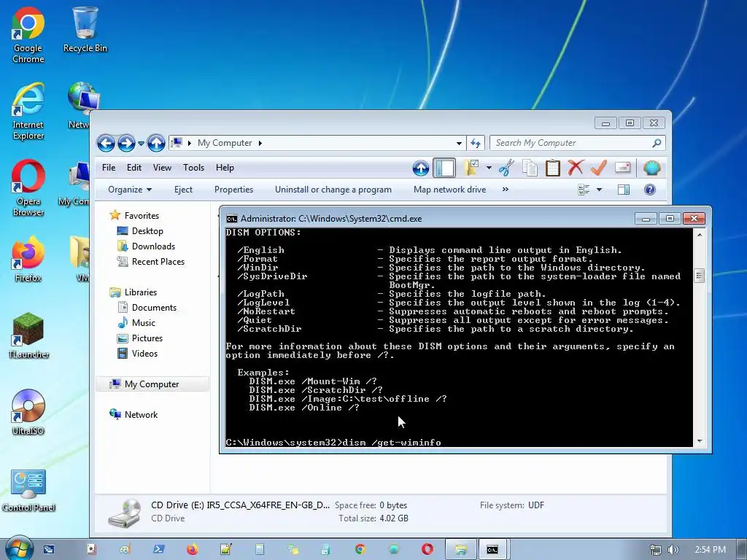Click the Cut scissors icon
Image resolution: width=747 pixels, height=560 pixels.
point(506,168)
